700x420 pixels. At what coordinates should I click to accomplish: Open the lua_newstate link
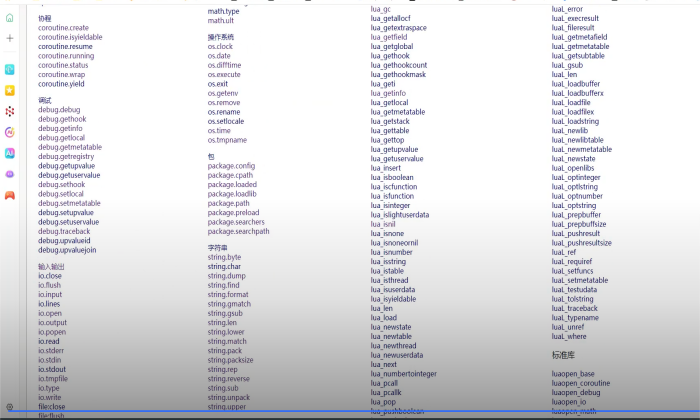pos(391,327)
